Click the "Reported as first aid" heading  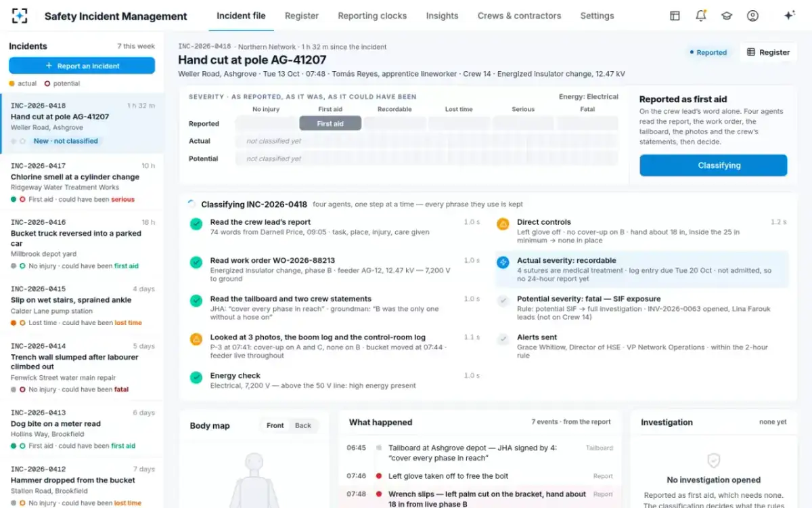tap(683, 99)
